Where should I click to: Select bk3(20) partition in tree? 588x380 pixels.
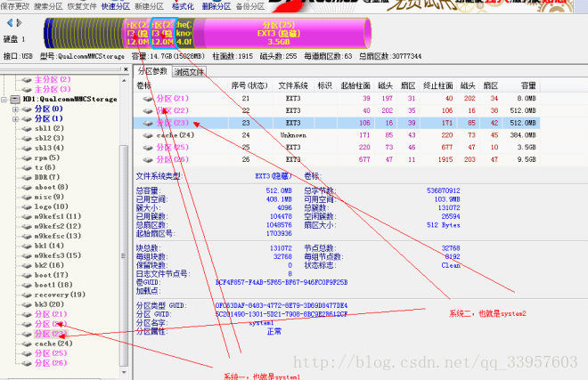tap(49, 304)
